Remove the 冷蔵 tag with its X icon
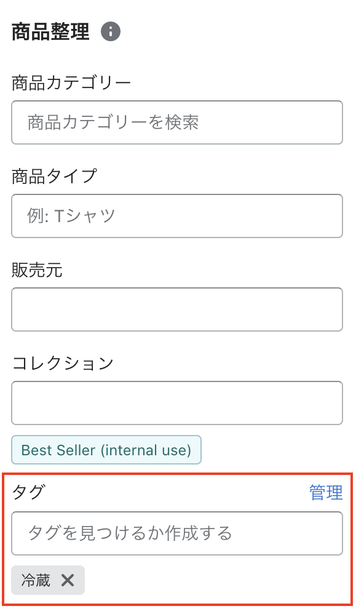The width and height of the screenshot is (364, 614). (x=67, y=580)
